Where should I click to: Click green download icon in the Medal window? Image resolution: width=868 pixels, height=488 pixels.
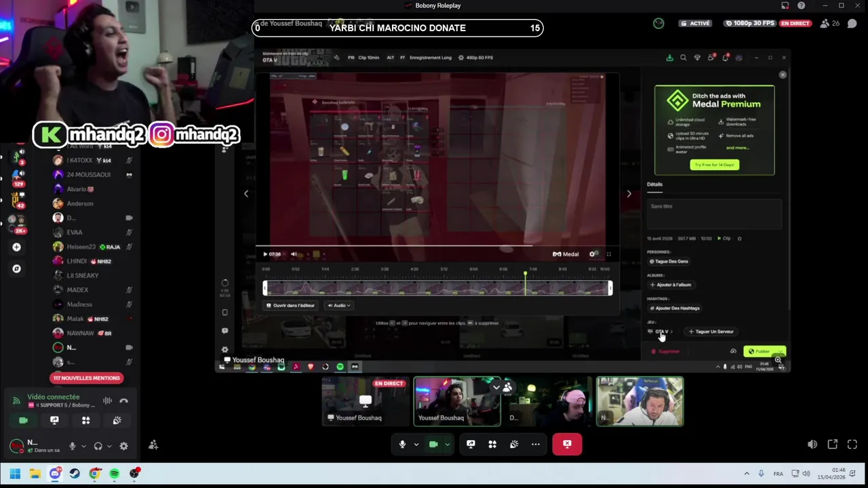669,58
